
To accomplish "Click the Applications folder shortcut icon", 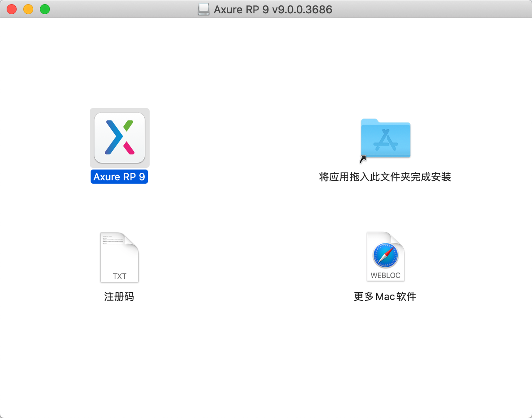I will click(x=385, y=139).
